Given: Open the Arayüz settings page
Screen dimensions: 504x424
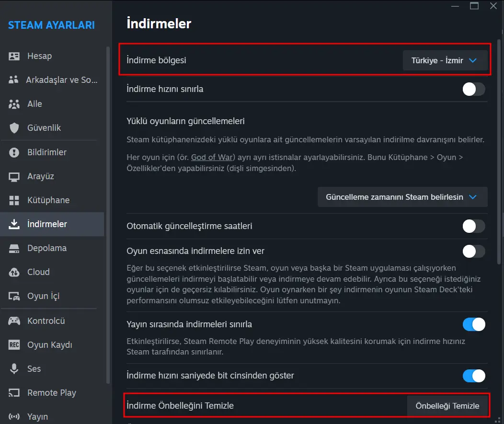Looking at the screenshot, I should (52, 176).
